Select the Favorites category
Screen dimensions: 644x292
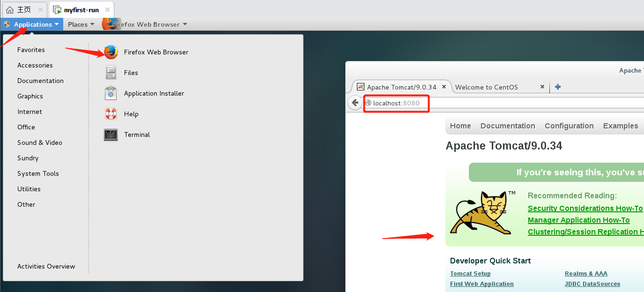click(x=31, y=50)
